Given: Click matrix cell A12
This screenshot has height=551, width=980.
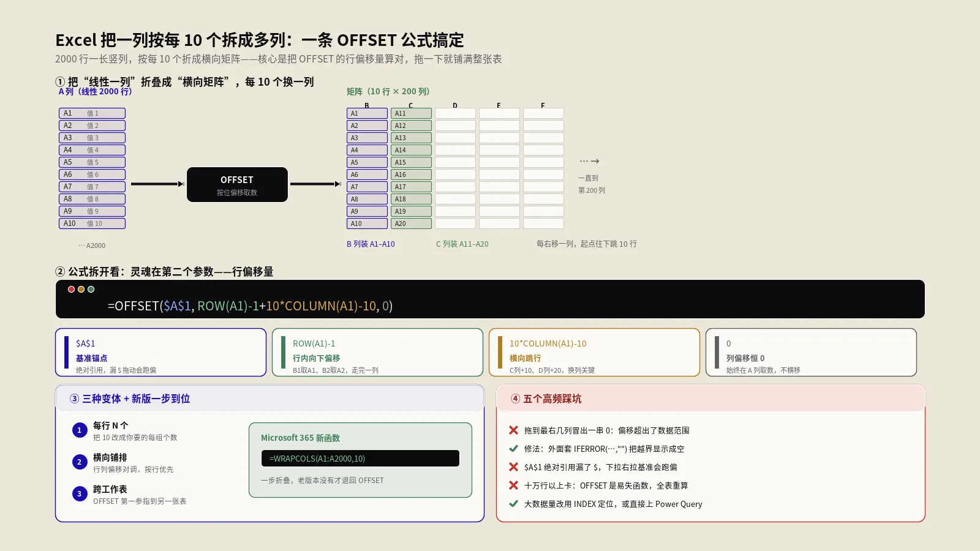Looking at the screenshot, I should click(x=411, y=126).
